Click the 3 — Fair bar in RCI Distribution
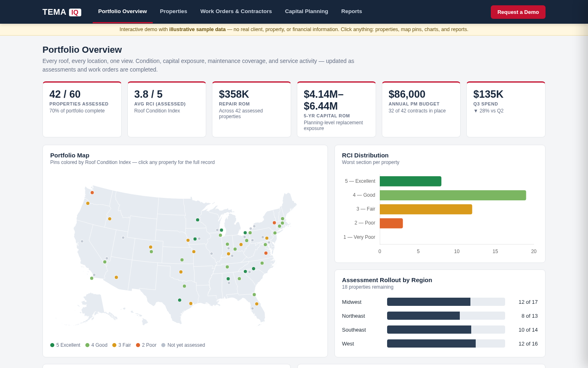The image size is (588, 368). [x=426, y=209]
